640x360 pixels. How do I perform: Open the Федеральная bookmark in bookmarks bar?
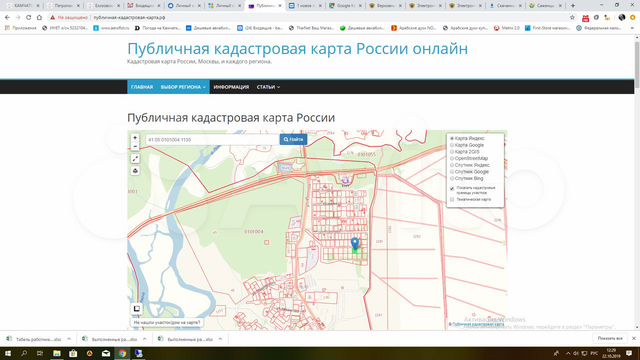click(x=599, y=28)
